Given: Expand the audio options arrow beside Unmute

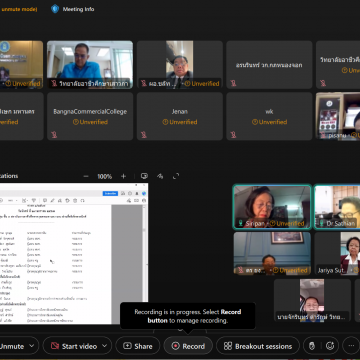Looking at the screenshot, I should click(32, 346).
